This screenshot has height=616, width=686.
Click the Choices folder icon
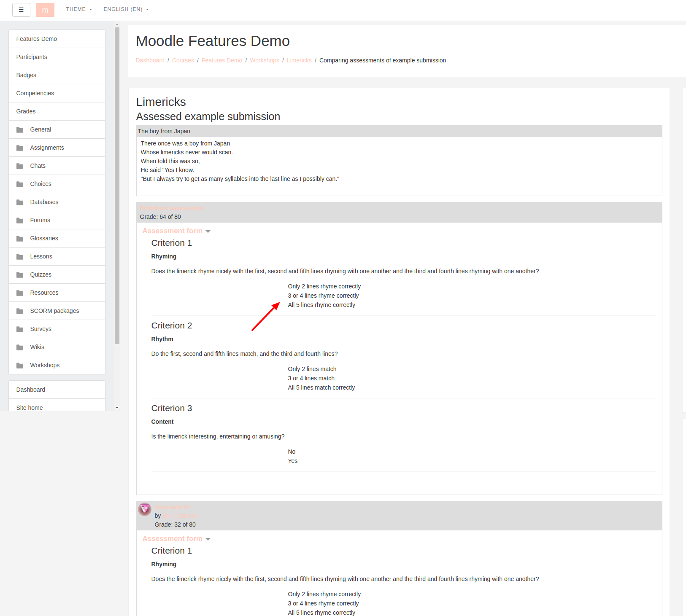(x=20, y=184)
